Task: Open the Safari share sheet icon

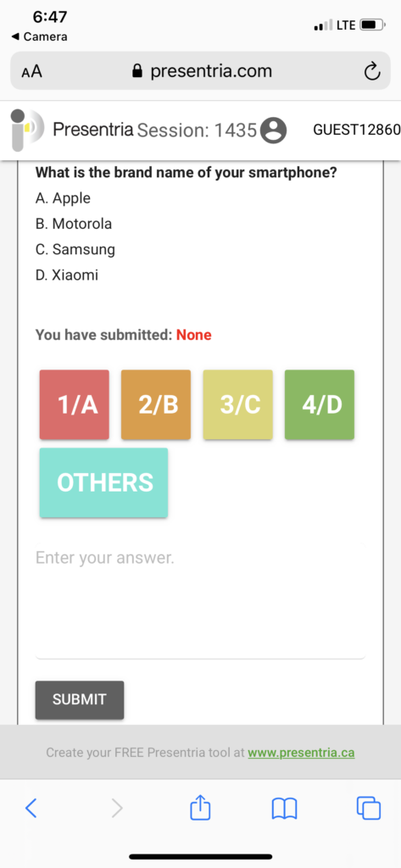Action: pos(200,807)
